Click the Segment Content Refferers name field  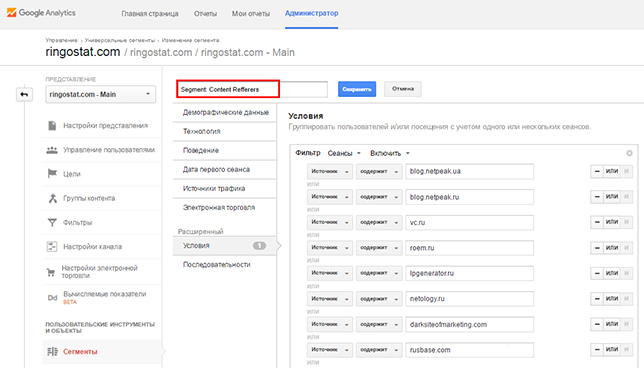point(252,89)
